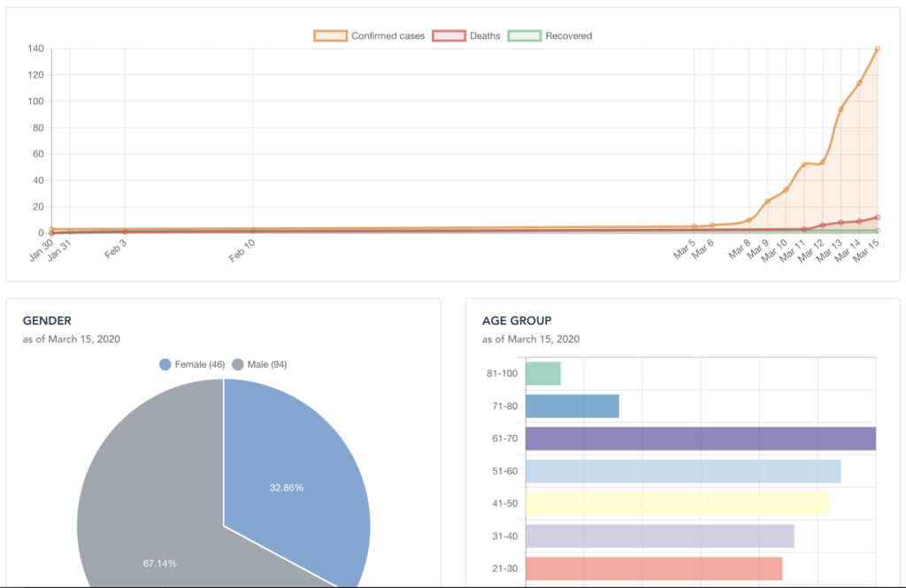Click the purple 61-70 age group bar
The width and height of the screenshot is (906, 588).
(x=701, y=439)
